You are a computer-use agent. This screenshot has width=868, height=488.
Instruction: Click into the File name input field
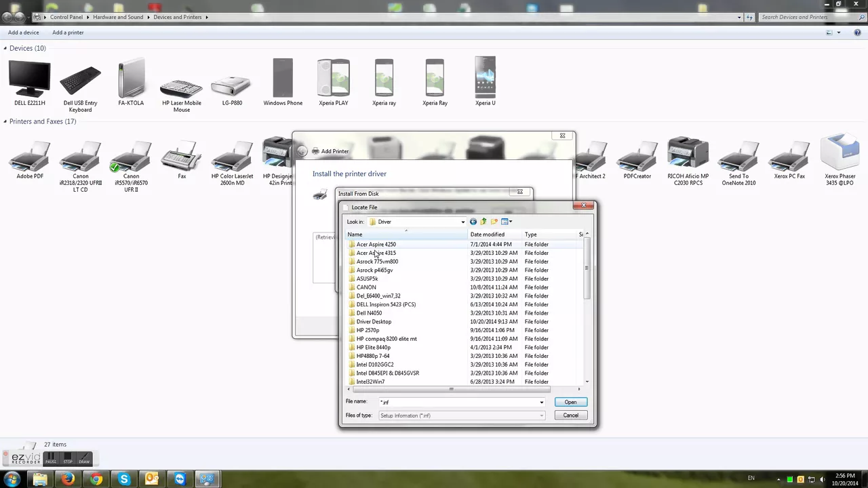click(x=458, y=402)
